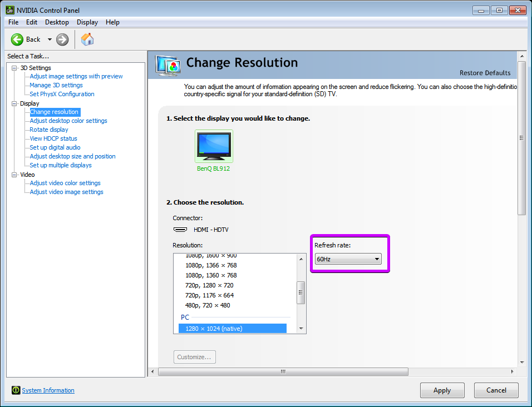Select resolution 1080p, 1360 × 768

pos(211,275)
